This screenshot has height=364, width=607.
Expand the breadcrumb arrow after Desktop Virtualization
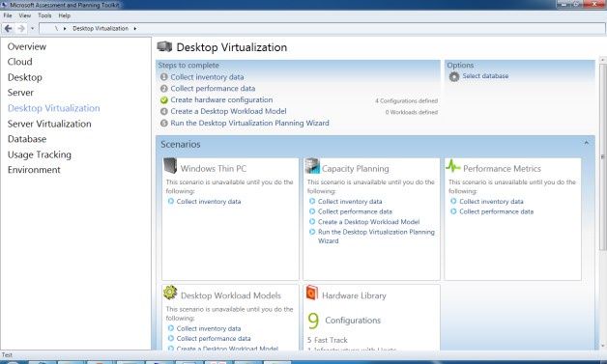click(135, 28)
